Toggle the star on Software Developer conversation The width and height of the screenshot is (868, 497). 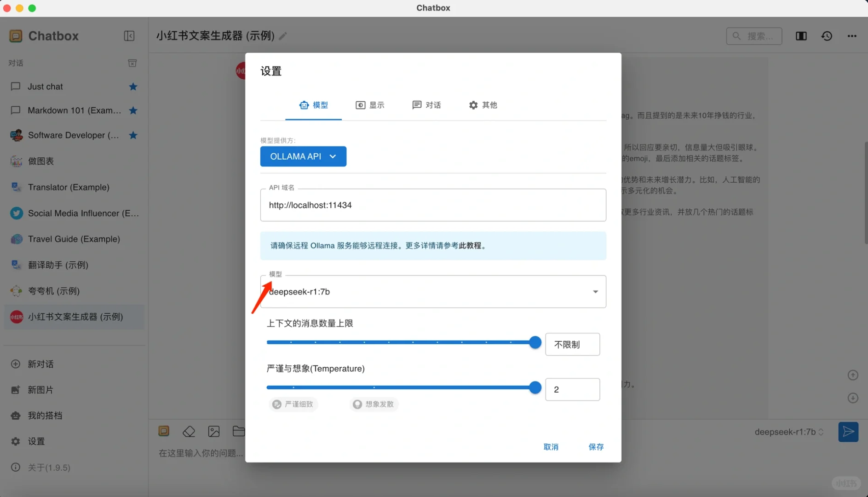point(132,135)
